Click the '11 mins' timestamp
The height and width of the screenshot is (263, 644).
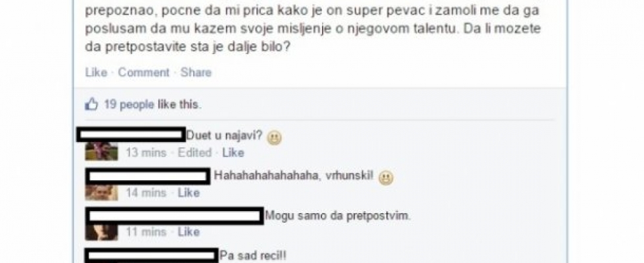click(146, 232)
